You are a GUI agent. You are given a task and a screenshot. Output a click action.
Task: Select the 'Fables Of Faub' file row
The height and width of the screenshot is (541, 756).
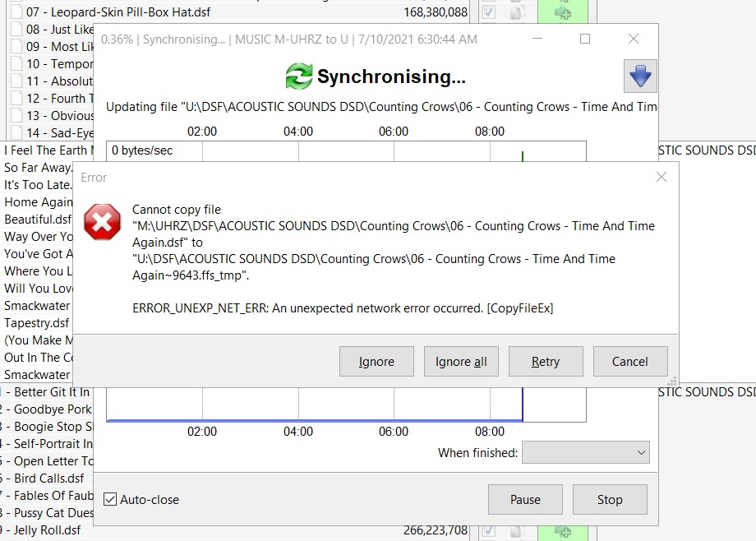coord(48,496)
